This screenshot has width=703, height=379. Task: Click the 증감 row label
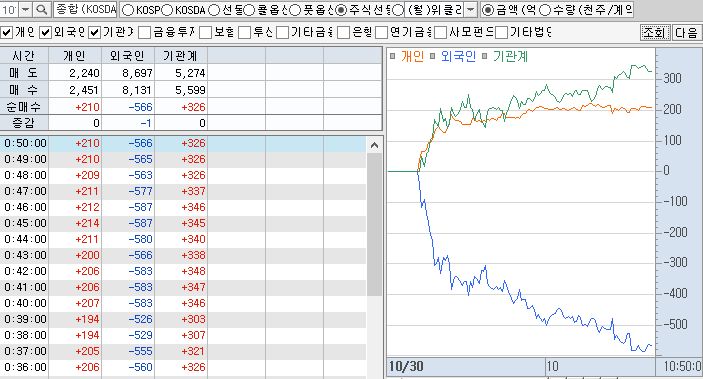point(24,122)
